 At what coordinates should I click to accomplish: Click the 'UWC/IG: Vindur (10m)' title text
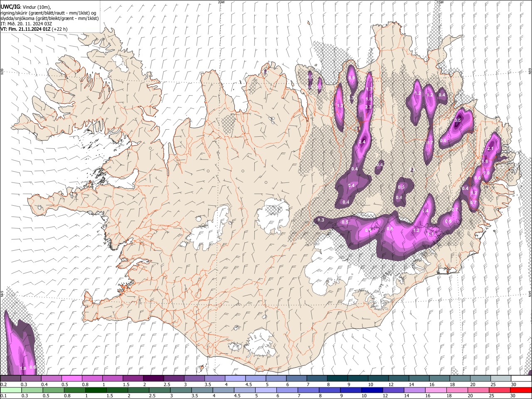pyautogui.click(x=25, y=7)
